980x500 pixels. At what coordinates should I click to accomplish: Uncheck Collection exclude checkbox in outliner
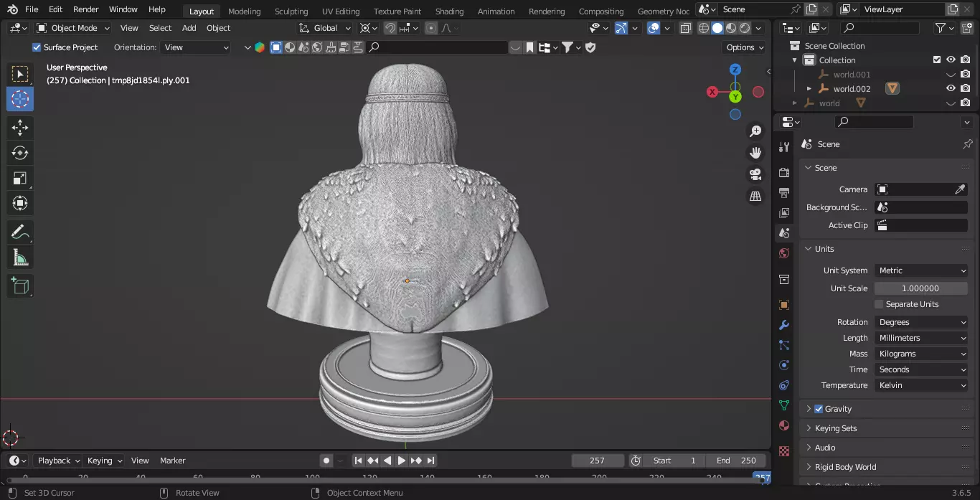[936, 60]
